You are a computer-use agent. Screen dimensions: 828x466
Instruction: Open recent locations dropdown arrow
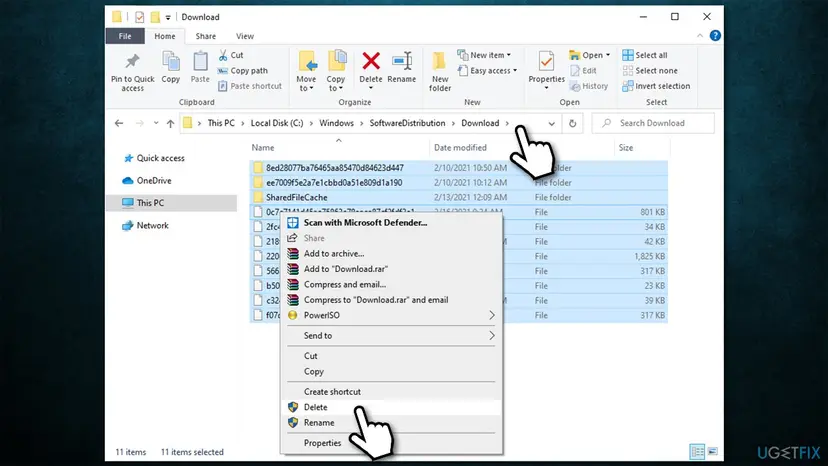point(156,123)
